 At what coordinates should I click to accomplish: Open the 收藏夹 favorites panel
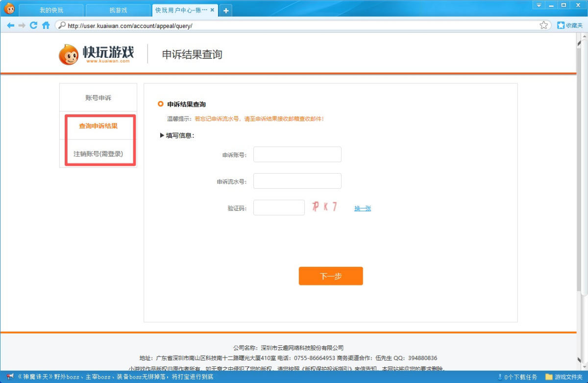tap(570, 26)
